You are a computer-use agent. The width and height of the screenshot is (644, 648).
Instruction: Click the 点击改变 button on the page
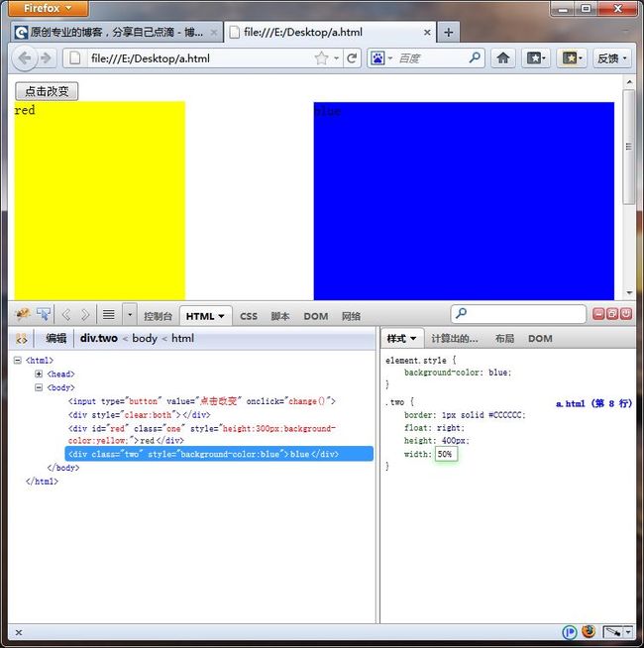(47, 91)
